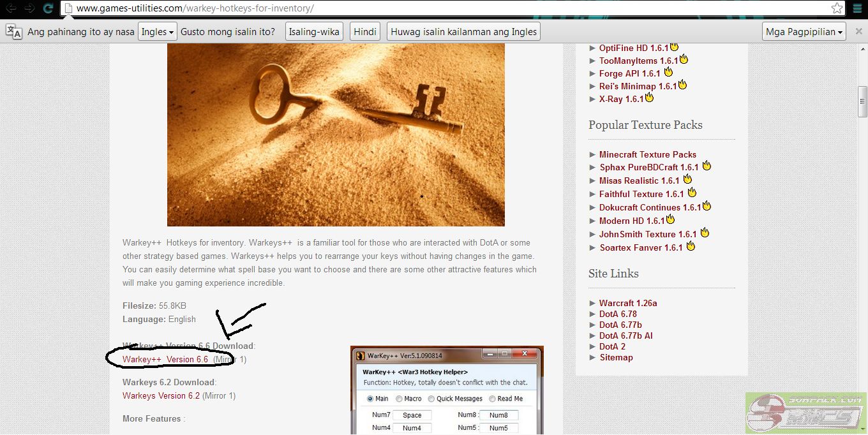The image size is (868, 435).
Task: Expand the Mga Pagpipilian options dropdown
Action: pyautogui.click(x=804, y=31)
